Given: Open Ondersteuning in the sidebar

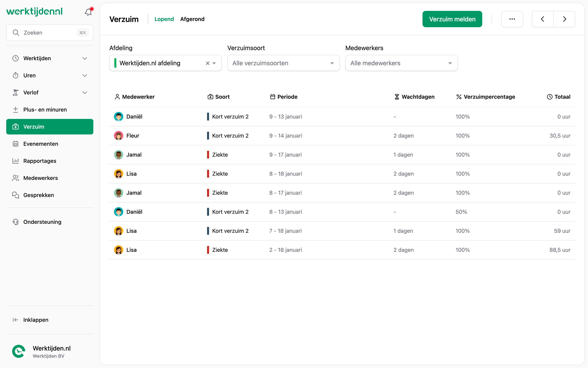Looking at the screenshot, I should (x=50, y=222).
